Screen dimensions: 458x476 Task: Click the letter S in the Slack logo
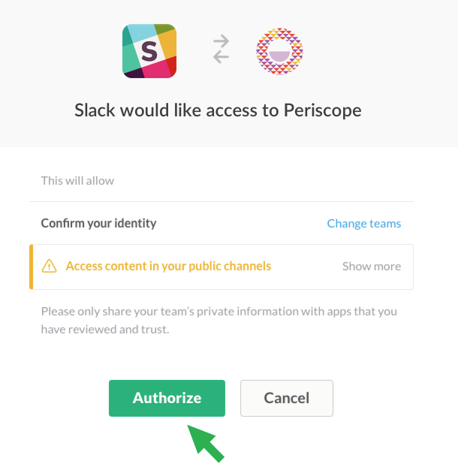coord(149,52)
